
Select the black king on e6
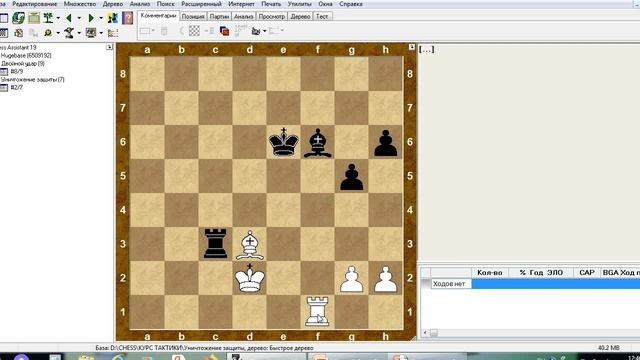(x=284, y=142)
